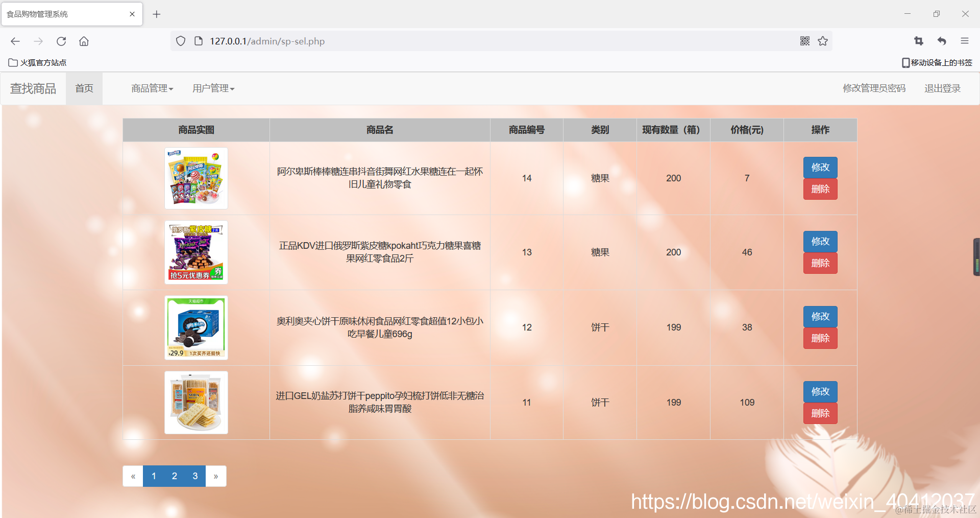Click the 食品购物管理系统 browser tab

click(x=61, y=14)
